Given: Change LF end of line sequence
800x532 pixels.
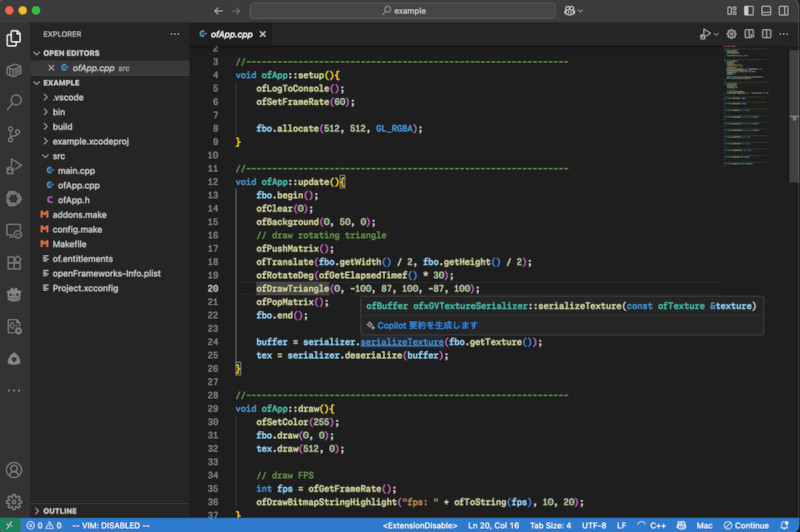Looking at the screenshot, I should [621, 525].
